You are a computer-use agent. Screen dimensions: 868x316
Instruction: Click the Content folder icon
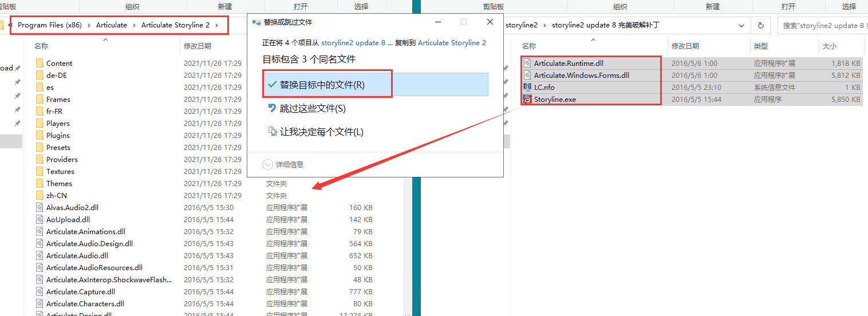(x=39, y=63)
